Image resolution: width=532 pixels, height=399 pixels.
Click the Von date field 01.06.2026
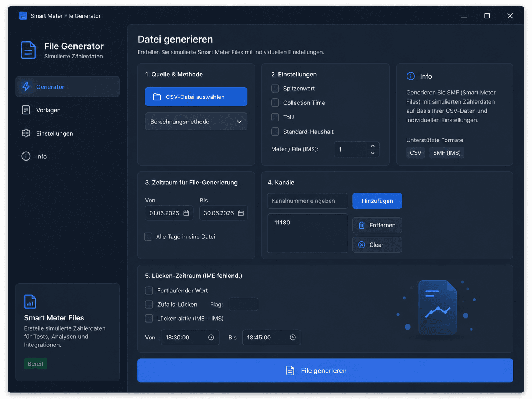pos(169,213)
